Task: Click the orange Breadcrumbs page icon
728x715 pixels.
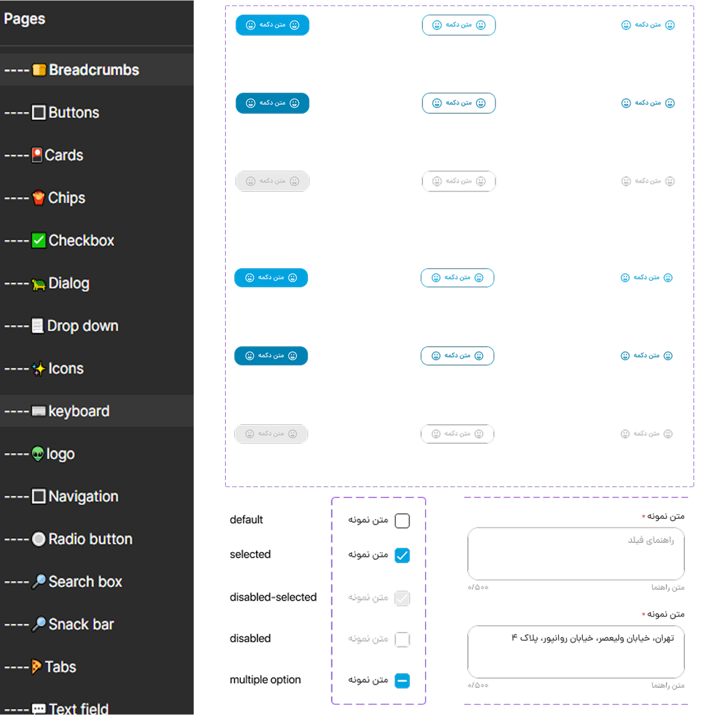Action: (x=39, y=70)
